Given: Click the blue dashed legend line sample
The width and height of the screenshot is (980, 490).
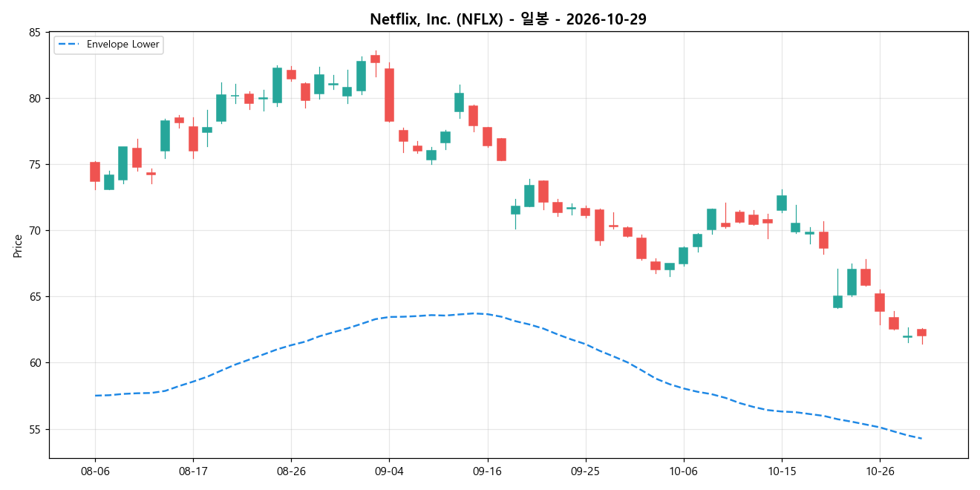Looking at the screenshot, I should tap(69, 45).
